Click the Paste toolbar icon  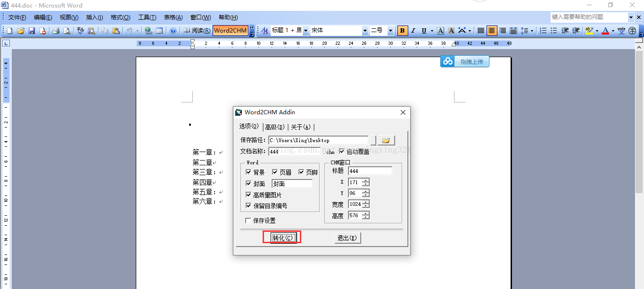[116, 31]
